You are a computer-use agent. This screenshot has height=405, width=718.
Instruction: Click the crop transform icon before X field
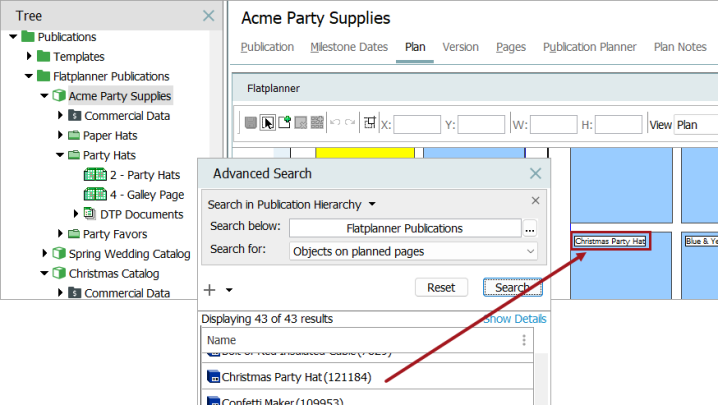[x=370, y=122]
